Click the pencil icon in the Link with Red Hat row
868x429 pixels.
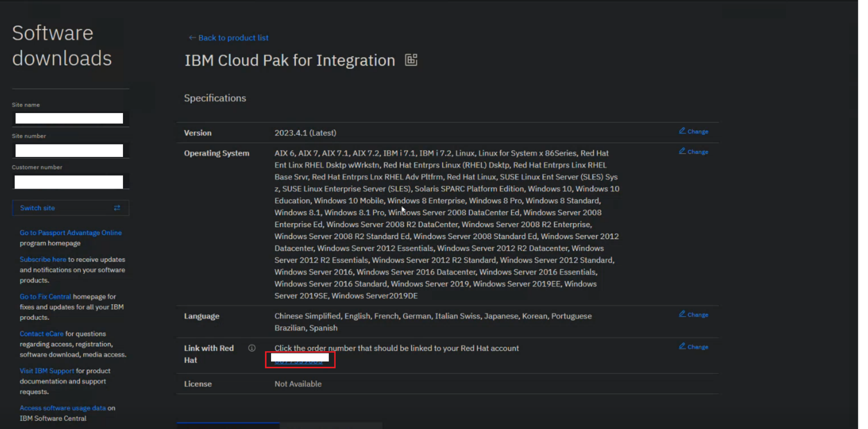click(x=682, y=346)
